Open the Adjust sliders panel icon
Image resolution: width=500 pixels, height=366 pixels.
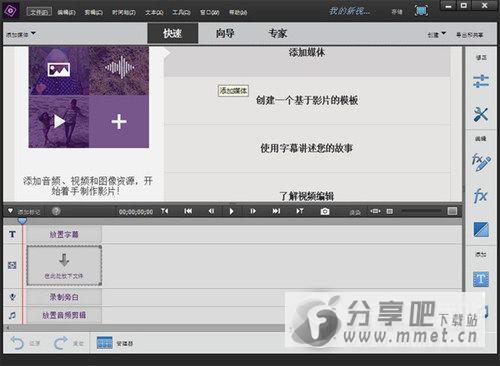tap(481, 81)
